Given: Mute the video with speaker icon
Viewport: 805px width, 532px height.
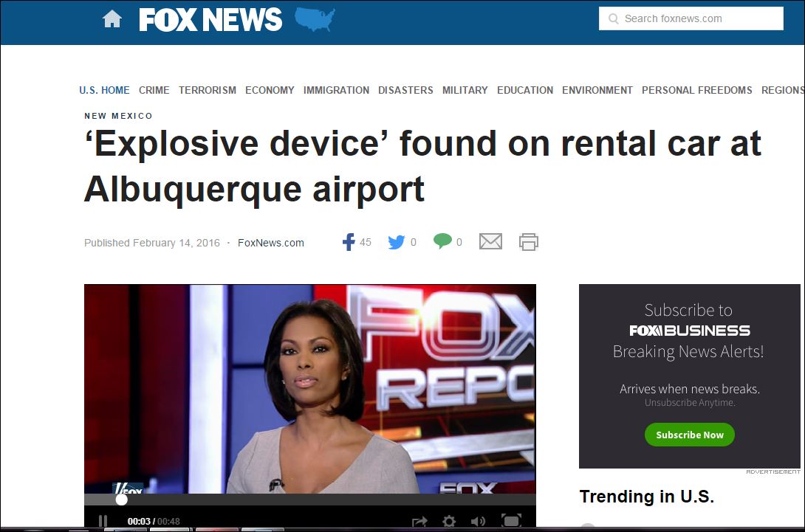Looking at the screenshot, I should tap(478, 521).
